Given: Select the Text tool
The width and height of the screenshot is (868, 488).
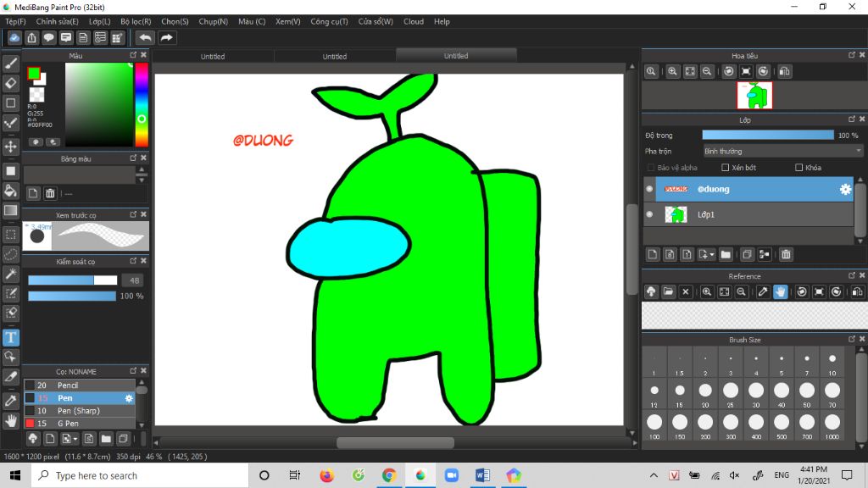Looking at the screenshot, I should (x=10, y=337).
